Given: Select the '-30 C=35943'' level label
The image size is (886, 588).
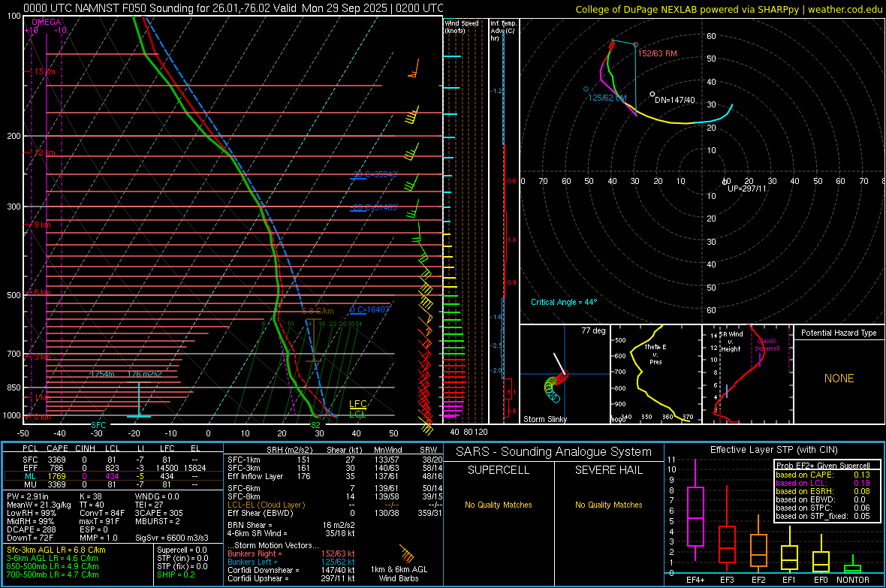Looking at the screenshot, I should pos(375,174).
